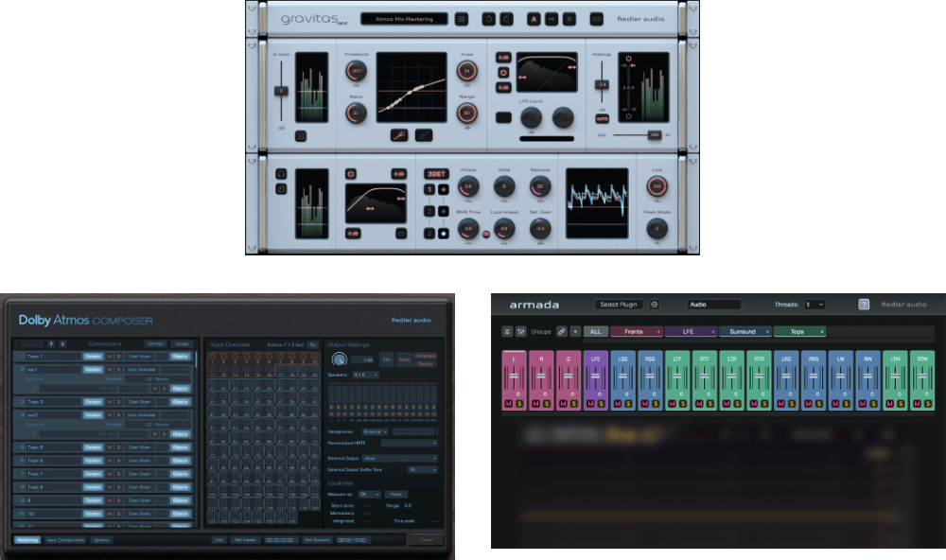This screenshot has width=946, height=560.
Task: Click the Mix slider handle in Gravitas
Action: tap(655, 135)
